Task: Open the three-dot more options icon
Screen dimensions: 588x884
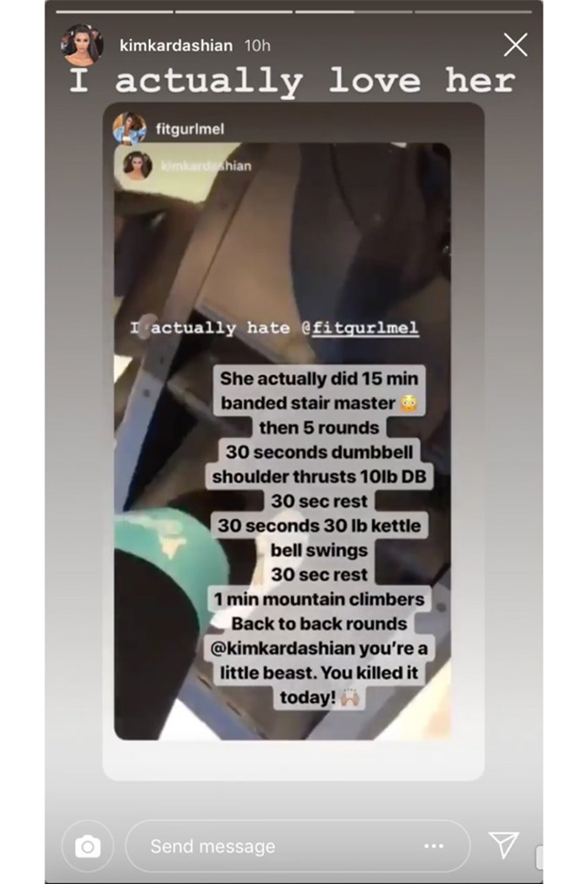Action: tap(434, 846)
